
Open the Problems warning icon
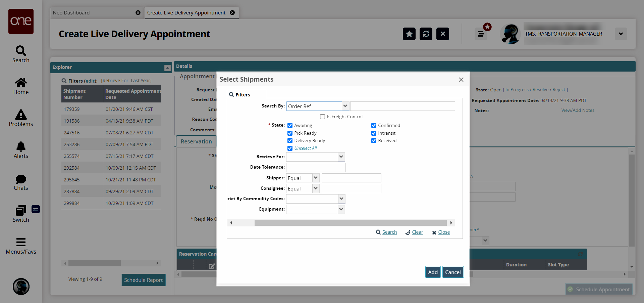point(21,115)
